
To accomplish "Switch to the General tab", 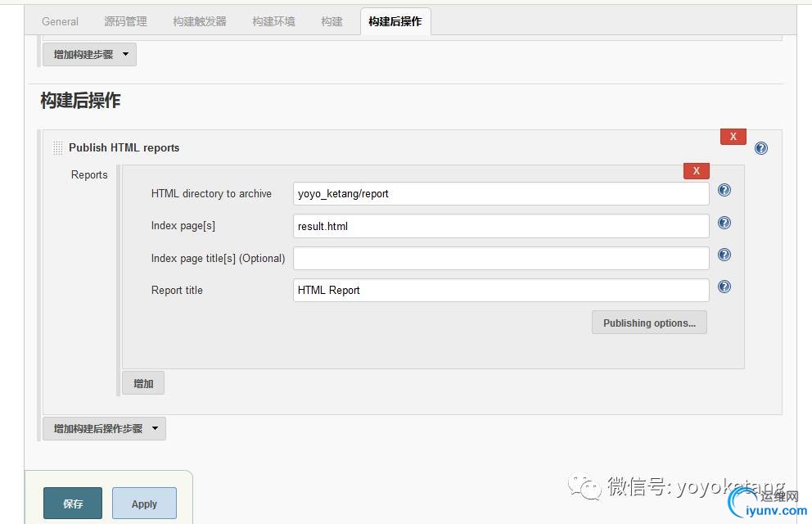I will [x=60, y=22].
